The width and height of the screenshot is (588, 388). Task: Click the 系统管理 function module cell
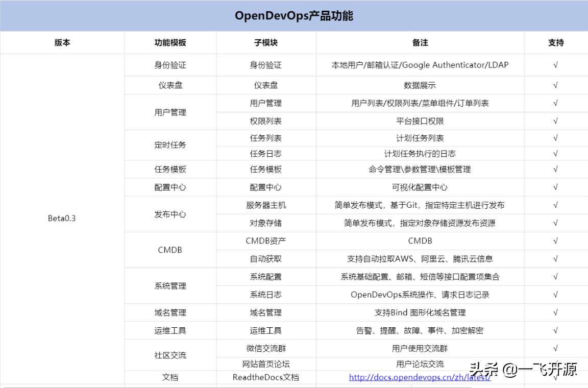tap(170, 286)
